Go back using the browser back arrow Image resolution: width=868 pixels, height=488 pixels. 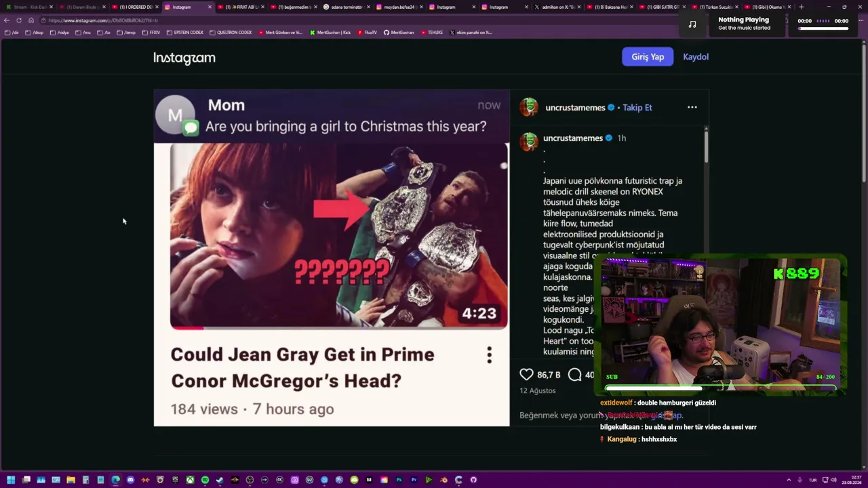(7, 20)
